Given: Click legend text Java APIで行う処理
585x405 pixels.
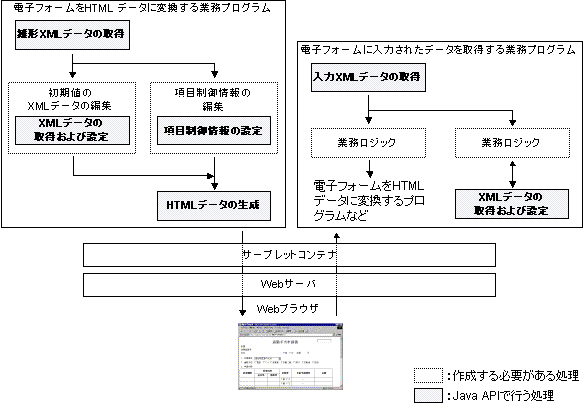Looking at the screenshot, I should point(503,396).
